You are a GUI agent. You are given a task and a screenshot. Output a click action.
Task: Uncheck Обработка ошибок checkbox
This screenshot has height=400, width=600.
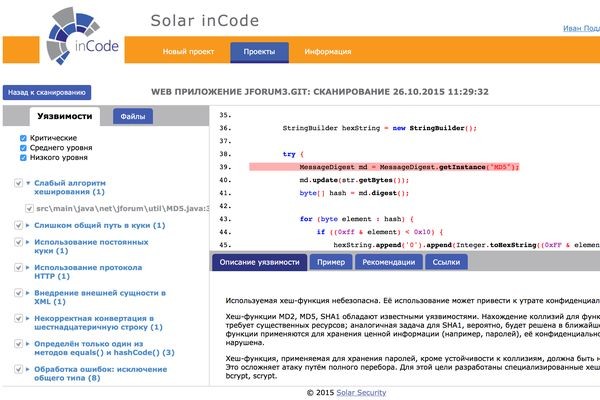[x=18, y=369]
